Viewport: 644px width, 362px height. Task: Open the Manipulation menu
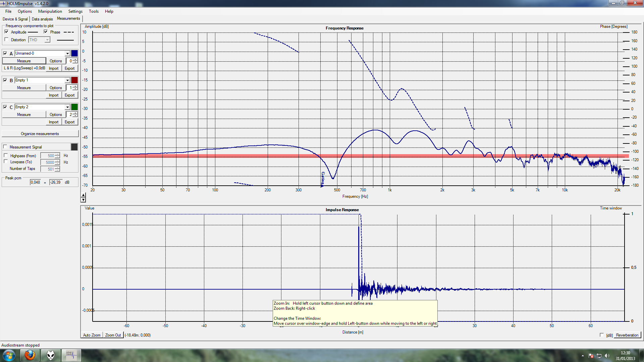coord(50,11)
